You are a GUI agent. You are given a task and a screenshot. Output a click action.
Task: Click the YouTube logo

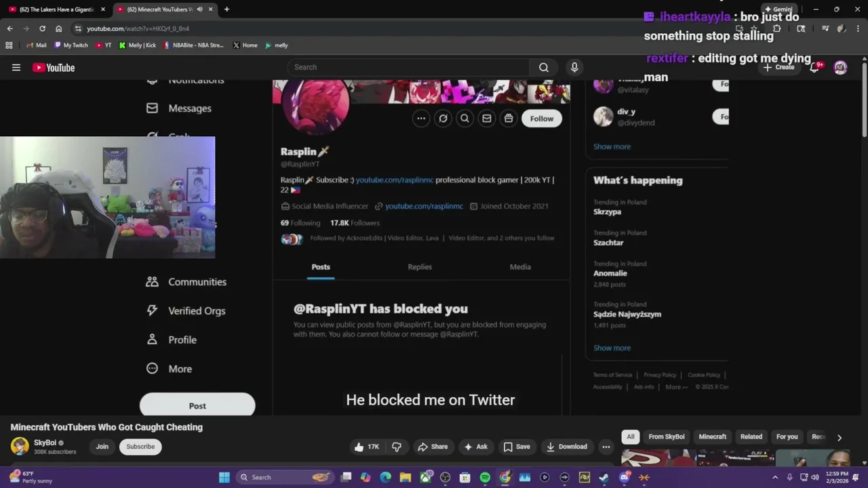[53, 67]
